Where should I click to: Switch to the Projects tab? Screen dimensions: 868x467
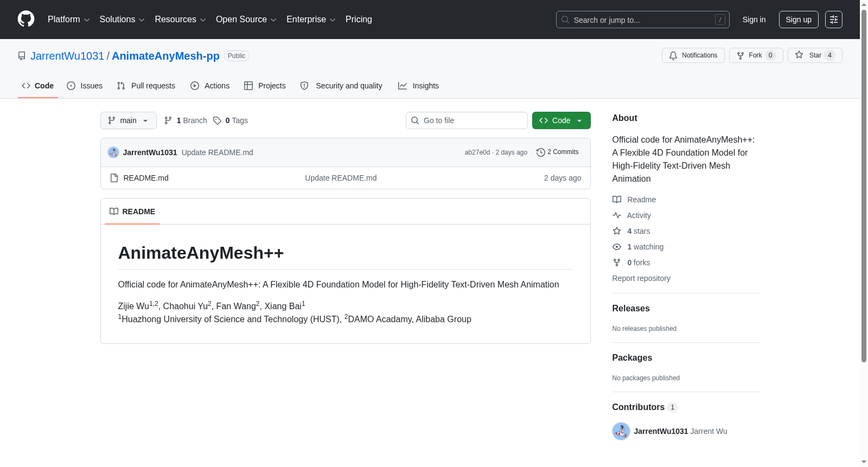[265, 86]
